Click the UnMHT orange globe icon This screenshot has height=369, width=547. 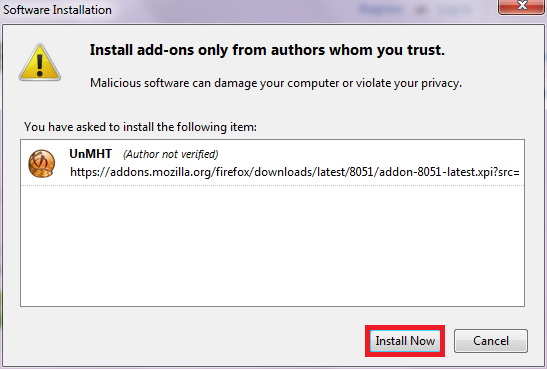pos(42,163)
